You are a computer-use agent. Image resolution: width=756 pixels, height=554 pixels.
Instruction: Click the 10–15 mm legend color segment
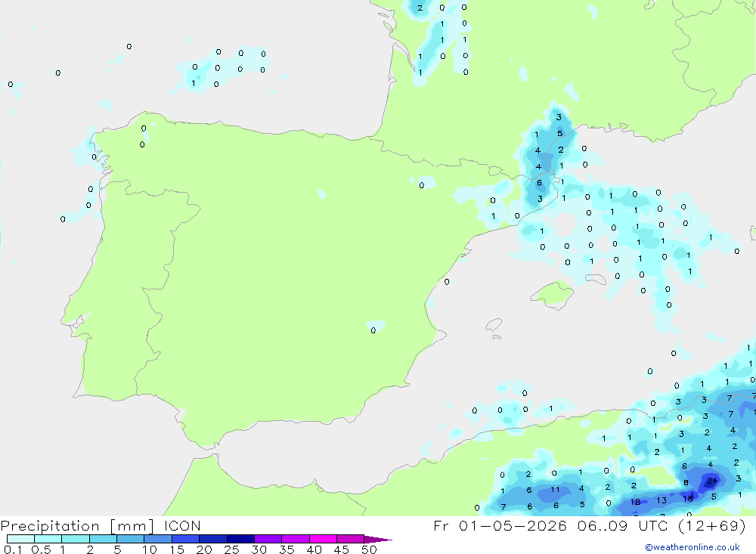pos(158,539)
